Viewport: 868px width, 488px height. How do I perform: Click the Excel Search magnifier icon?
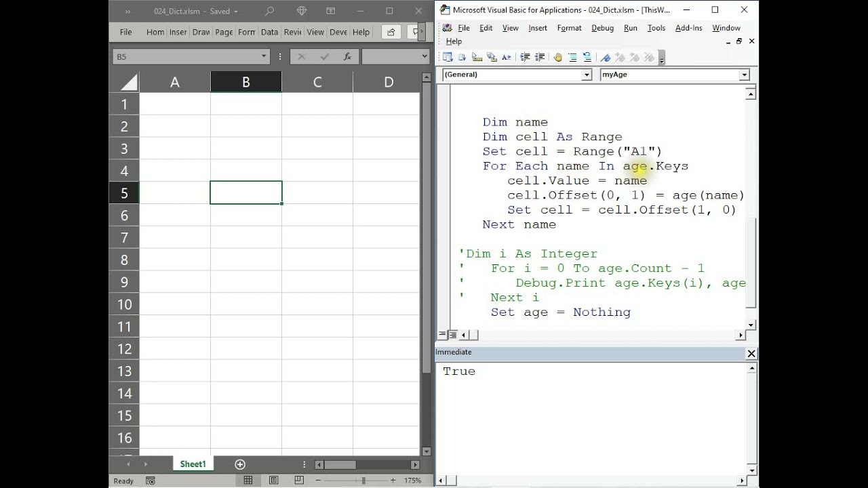pos(269,11)
